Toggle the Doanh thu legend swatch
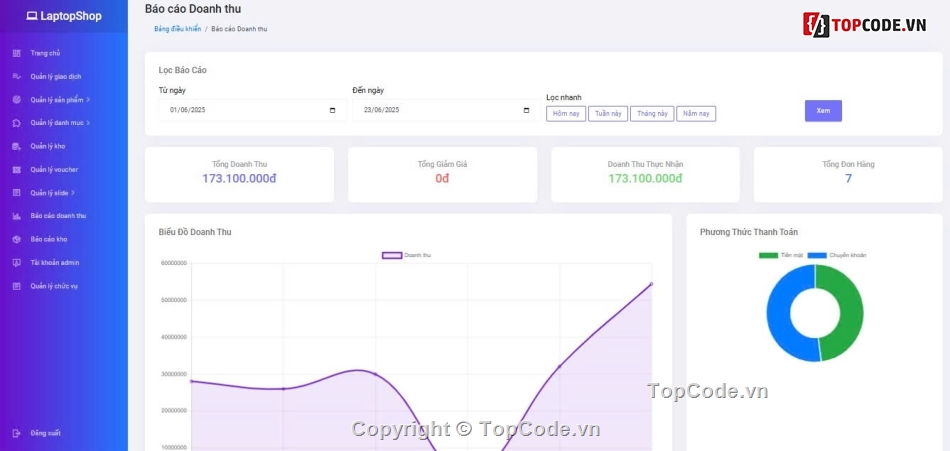The height and width of the screenshot is (451, 950). (x=392, y=255)
